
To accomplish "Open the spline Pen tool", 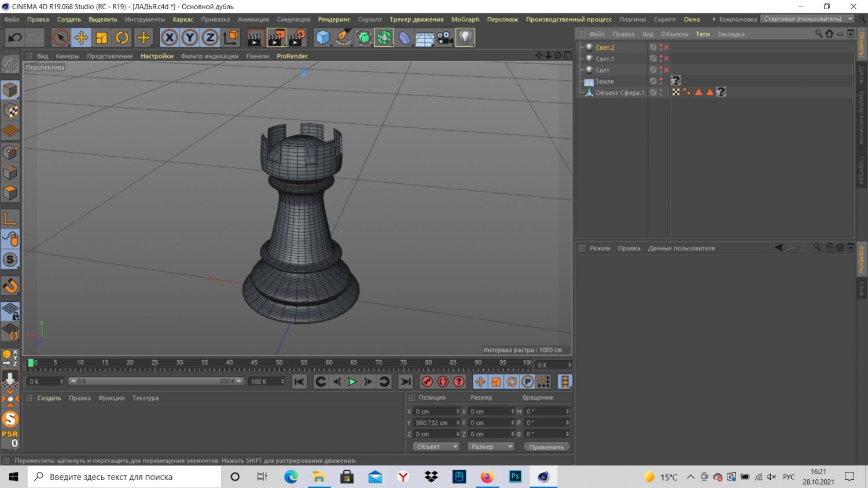I will click(x=343, y=38).
